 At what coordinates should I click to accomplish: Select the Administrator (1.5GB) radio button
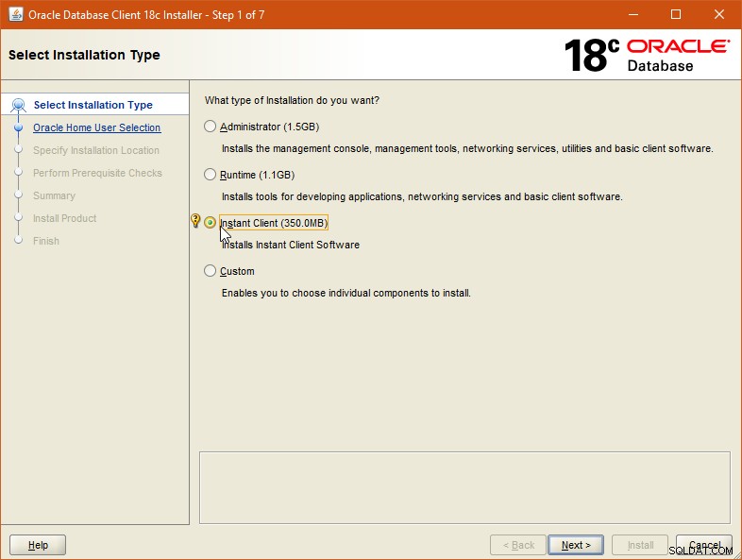click(210, 127)
